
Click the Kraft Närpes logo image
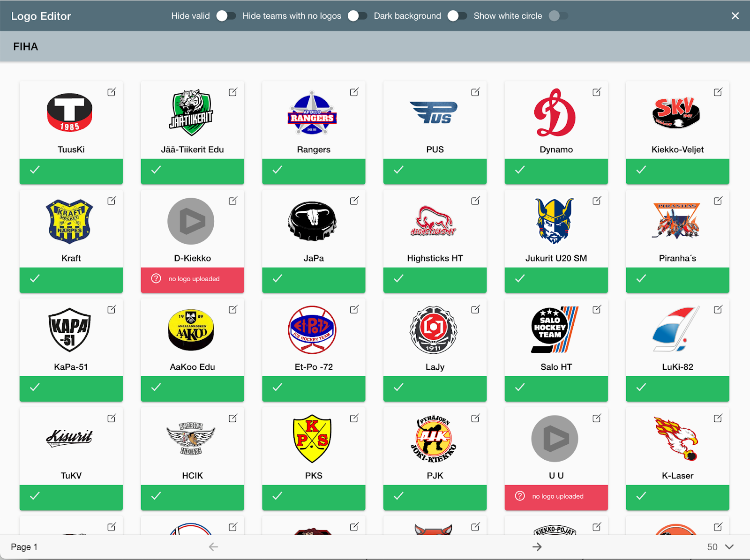(x=70, y=221)
